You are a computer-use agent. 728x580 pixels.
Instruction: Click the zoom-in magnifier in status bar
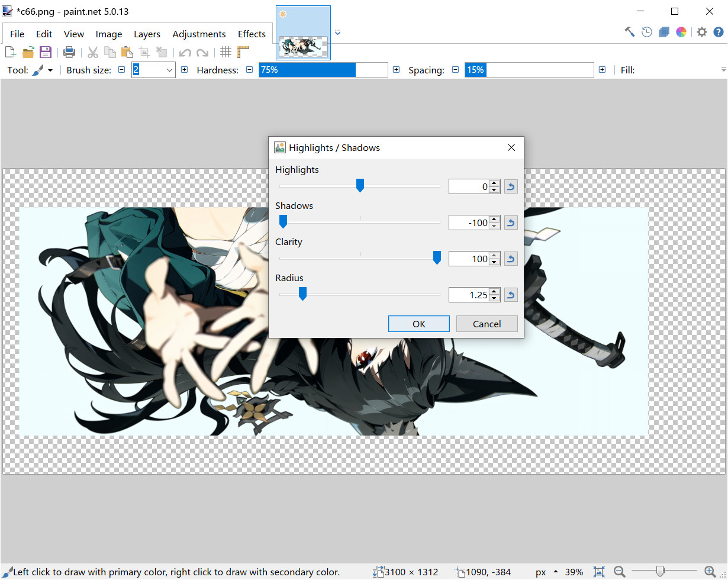[x=710, y=572]
